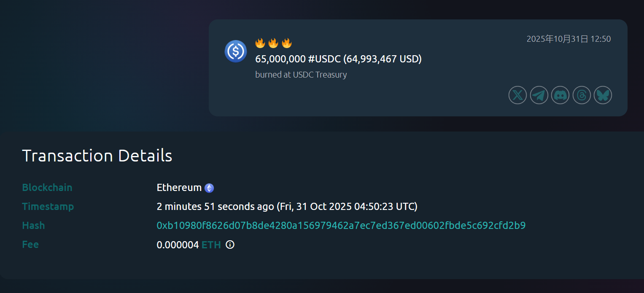Viewport: 644px width, 293px height.
Task: Click the Ethereum diamond icon beside Ethereum
Action: pyautogui.click(x=209, y=188)
